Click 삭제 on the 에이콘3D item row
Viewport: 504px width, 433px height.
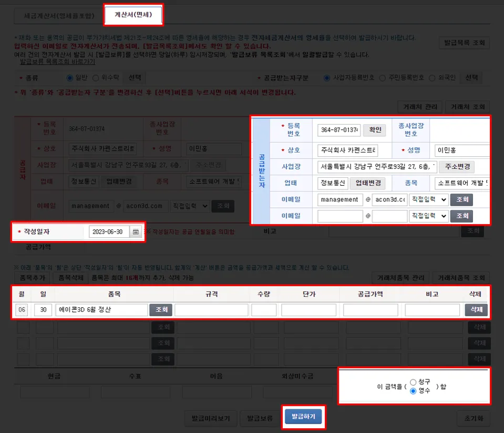click(476, 310)
